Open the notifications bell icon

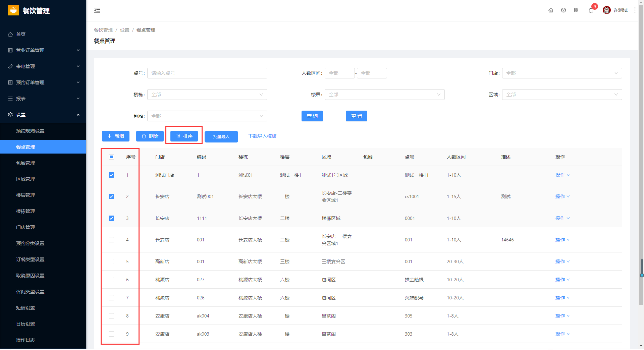[591, 10]
